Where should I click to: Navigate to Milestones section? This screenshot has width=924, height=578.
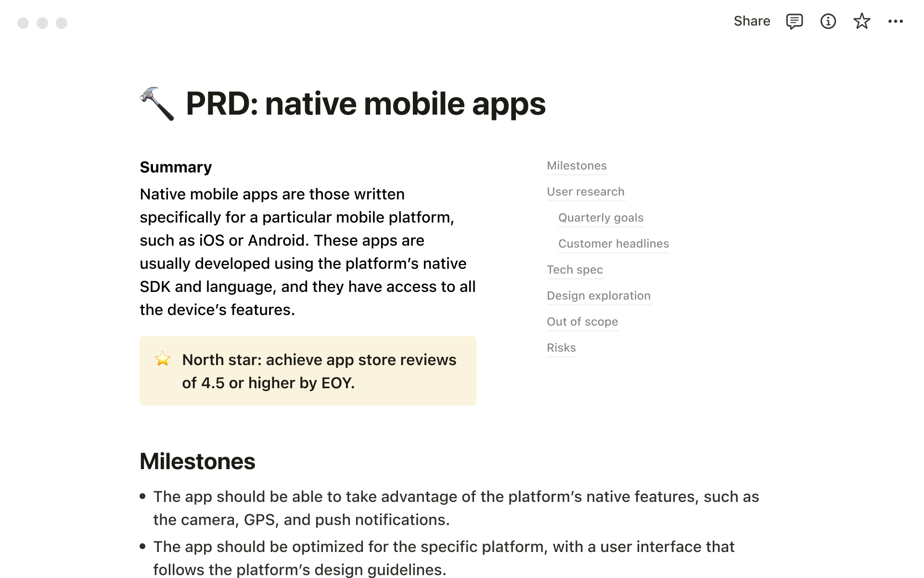pos(576,165)
